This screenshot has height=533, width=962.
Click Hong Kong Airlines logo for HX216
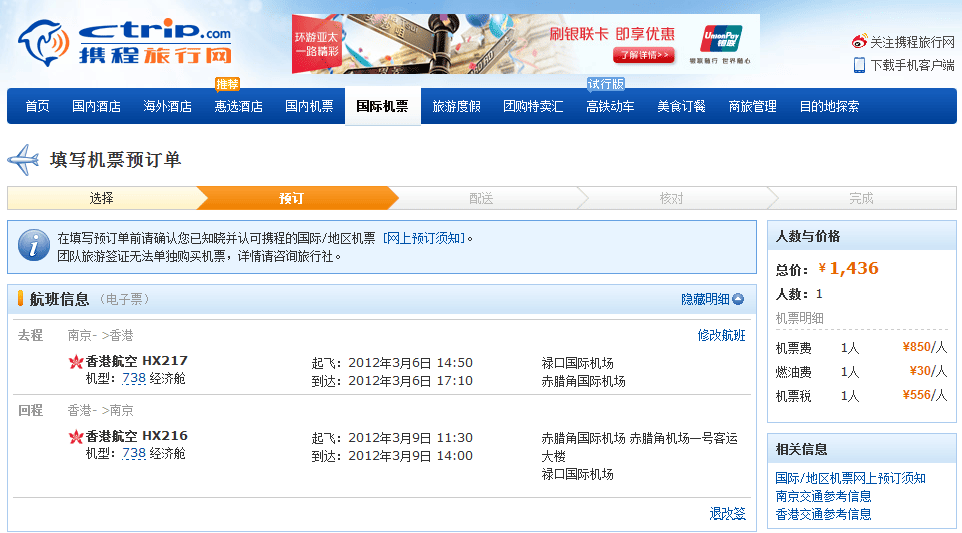pos(75,437)
